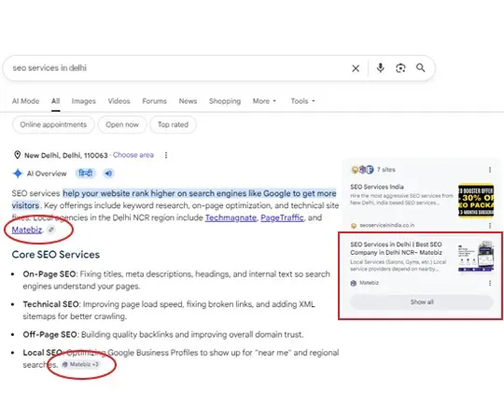Image resolution: width=504 pixels, height=420 pixels.
Task: Open three-dot menu beside Matebiz source
Action: [x=490, y=283]
